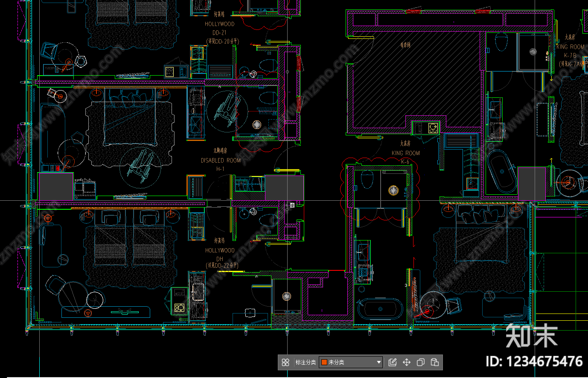The width and height of the screenshot is (588, 378).
Task: Click the DH room code label
Action: coord(220,259)
